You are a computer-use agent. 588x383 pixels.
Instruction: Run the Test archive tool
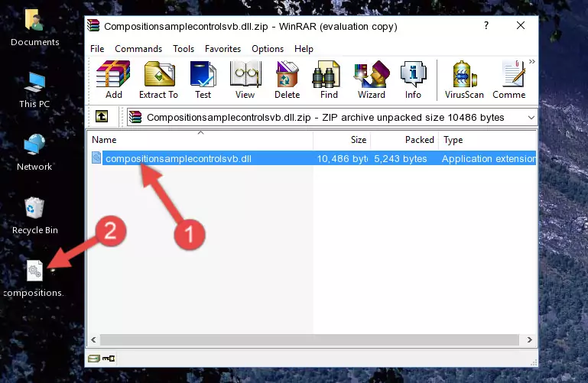point(203,80)
